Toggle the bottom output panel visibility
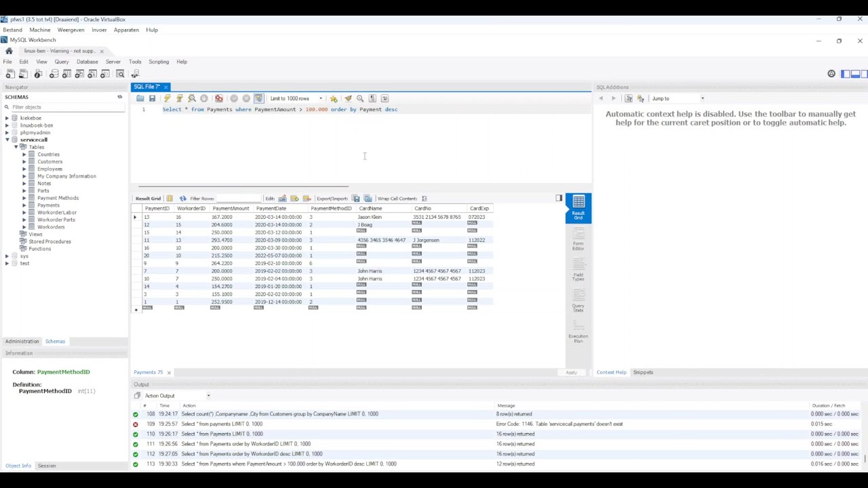 [855, 74]
